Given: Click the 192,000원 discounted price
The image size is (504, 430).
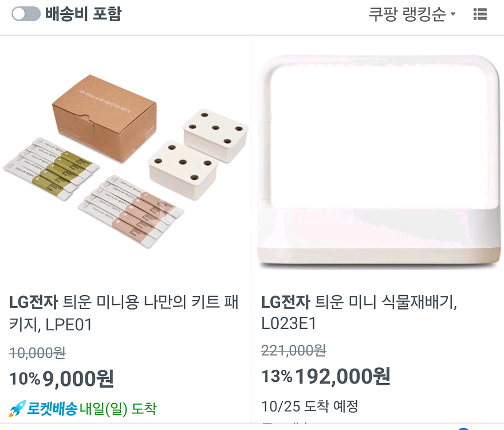Looking at the screenshot, I should pos(344,378).
